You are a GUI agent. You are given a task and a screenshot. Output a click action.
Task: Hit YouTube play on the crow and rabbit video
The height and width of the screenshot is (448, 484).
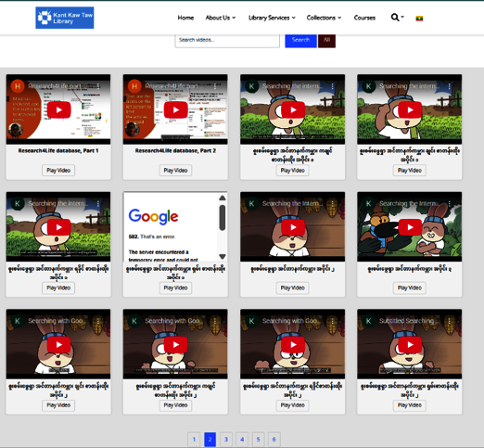410,227
